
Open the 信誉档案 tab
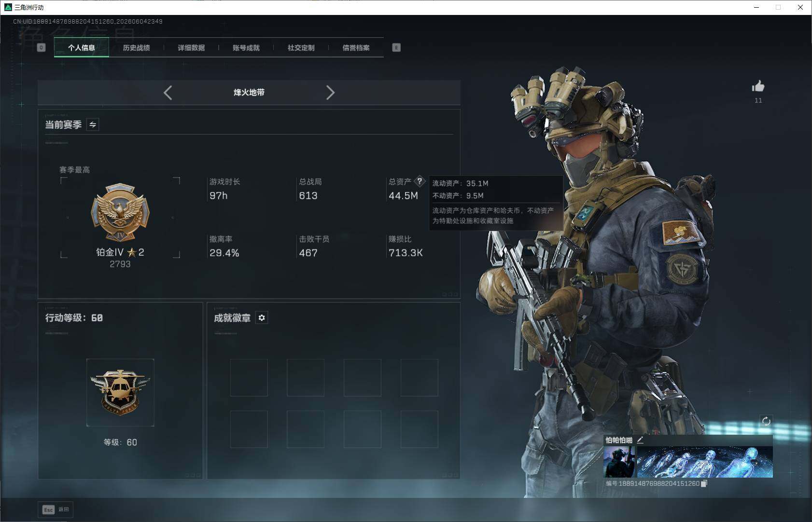(356, 48)
